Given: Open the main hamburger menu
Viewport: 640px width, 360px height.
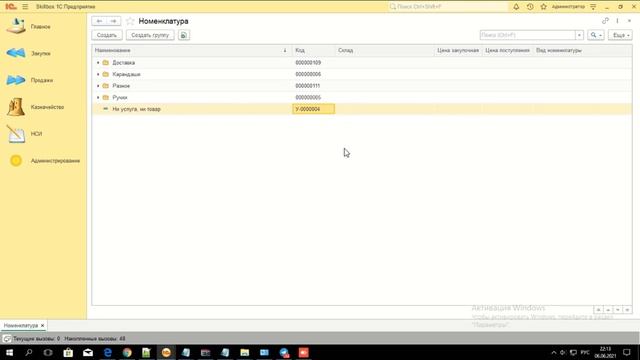Looking at the screenshot, I should tap(25, 7).
